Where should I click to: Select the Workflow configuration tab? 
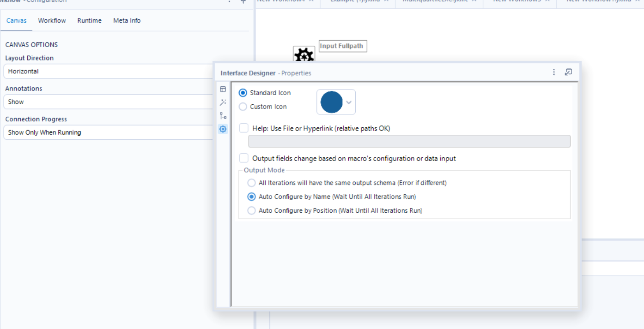52,20
